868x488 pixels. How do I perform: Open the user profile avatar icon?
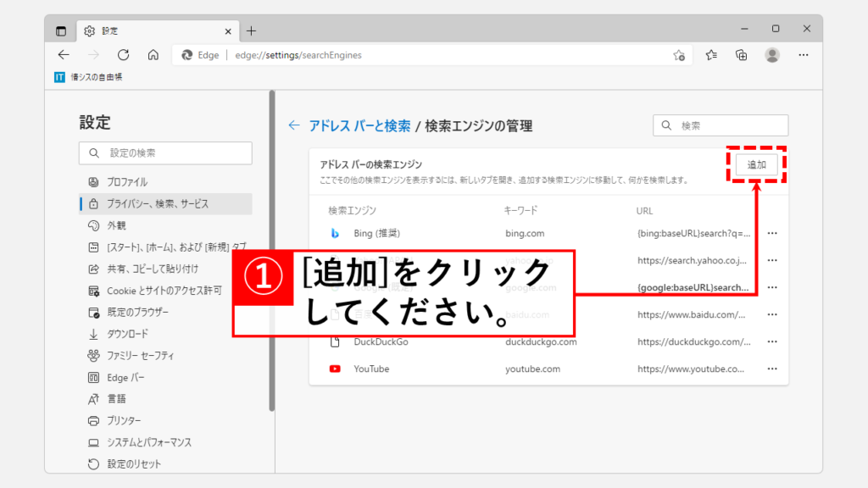click(x=771, y=55)
